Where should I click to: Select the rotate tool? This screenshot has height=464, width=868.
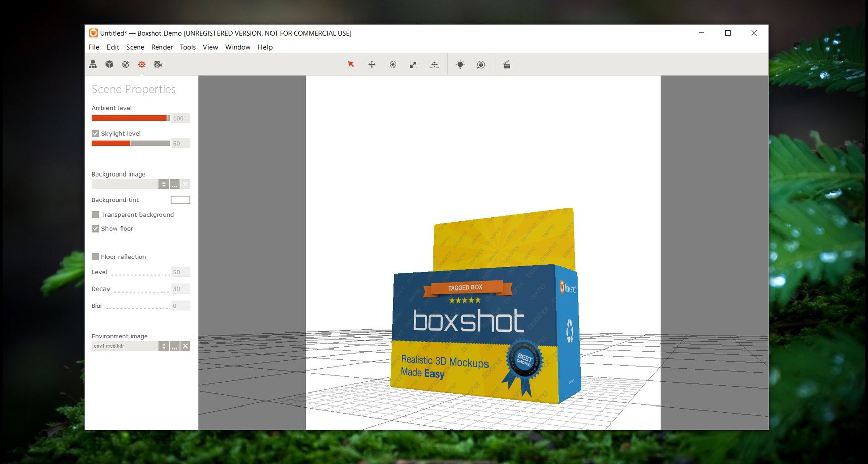(393, 64)
